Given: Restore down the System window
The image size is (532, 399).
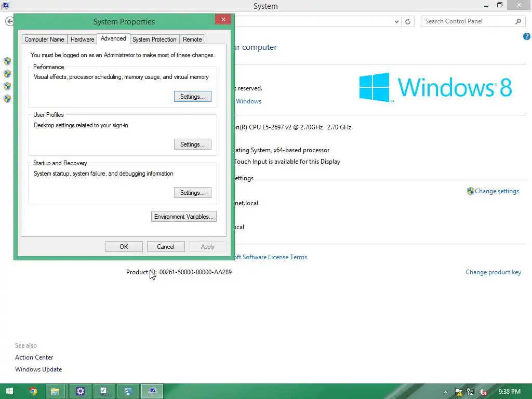Looking at the screenshot, I should tap(499, 5).
